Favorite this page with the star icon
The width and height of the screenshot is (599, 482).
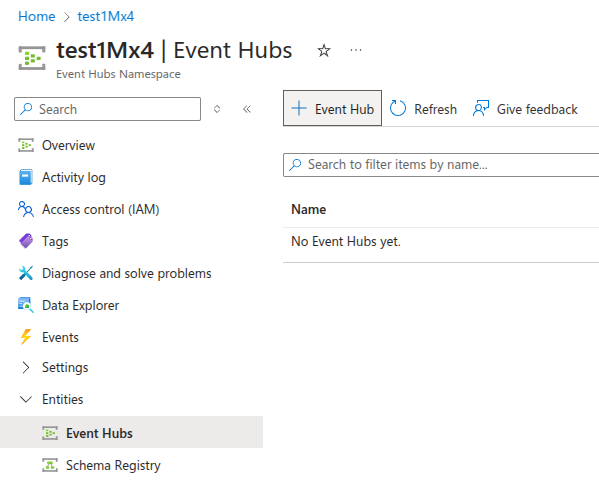(324, 50)
